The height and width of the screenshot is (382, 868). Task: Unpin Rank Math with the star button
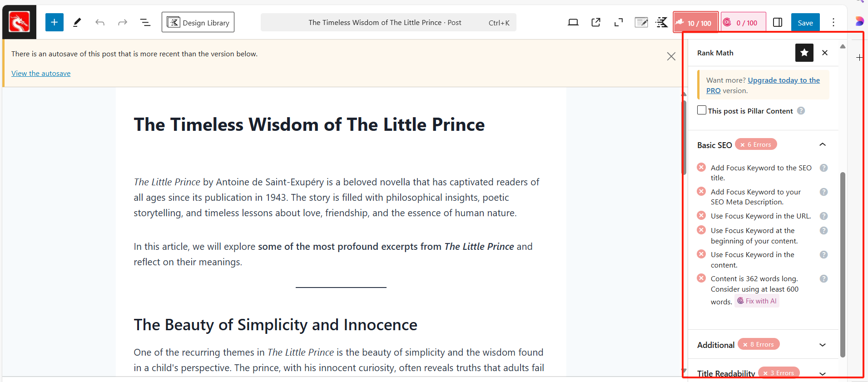(804, 53)
